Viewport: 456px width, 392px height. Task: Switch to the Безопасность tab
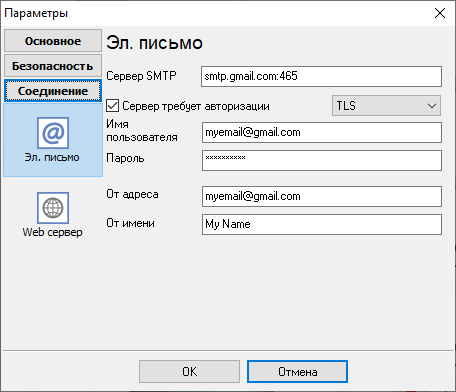click(53, 66)
